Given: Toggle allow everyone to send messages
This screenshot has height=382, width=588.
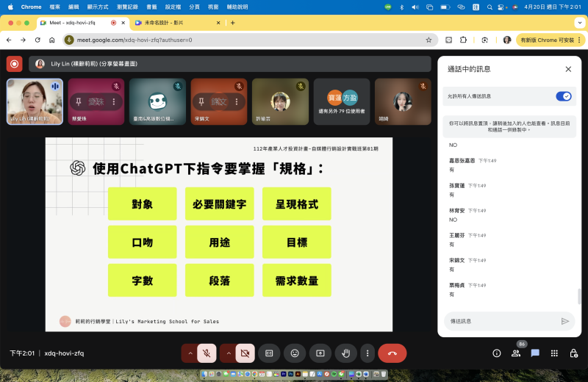Looking at the screenshot, I should 563,96.
